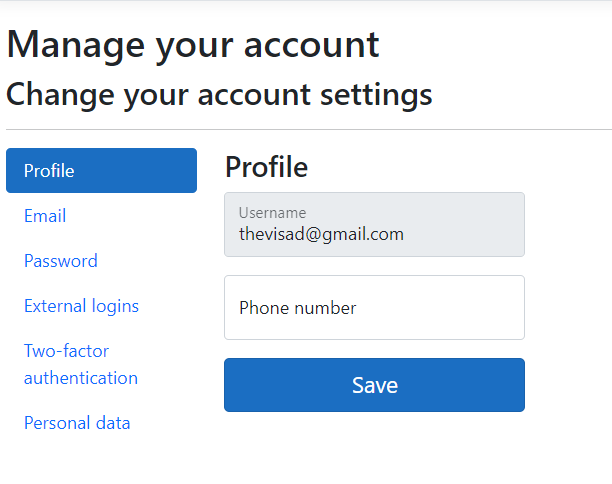
Task: Open the Profile settings tab
Action: click(101, 170)
